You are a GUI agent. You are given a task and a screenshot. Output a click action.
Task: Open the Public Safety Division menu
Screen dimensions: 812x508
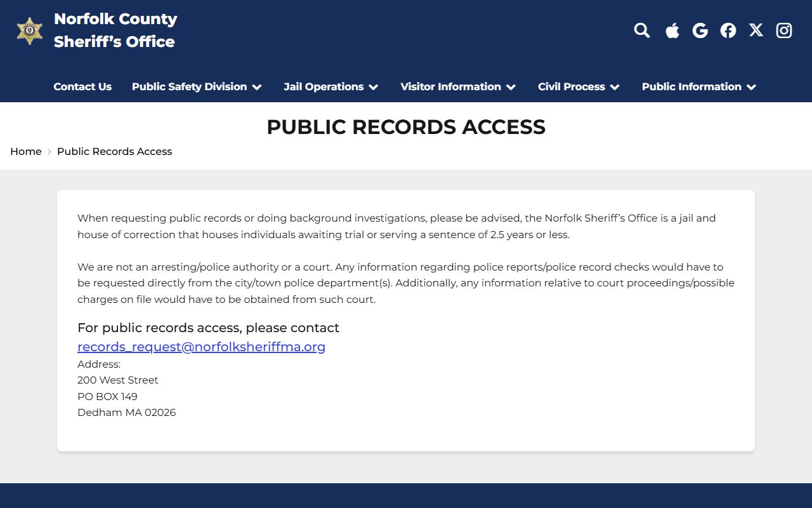pyautogui.click(x=189, y=86)
